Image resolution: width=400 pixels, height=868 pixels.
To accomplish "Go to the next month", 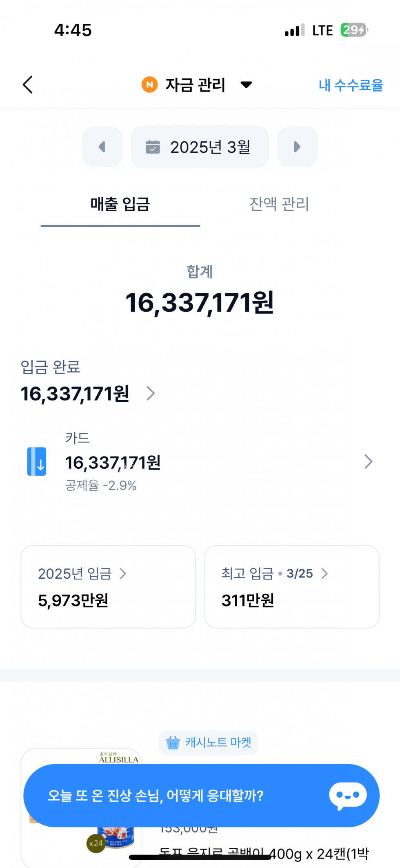I will pos(297,147).
